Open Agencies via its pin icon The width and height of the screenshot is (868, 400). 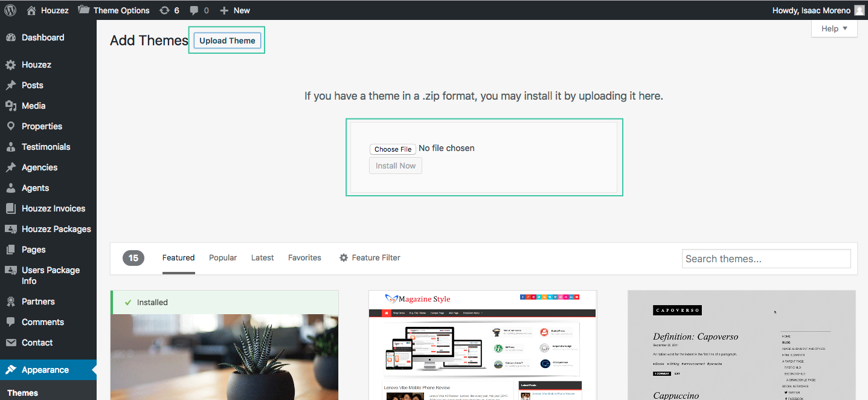click(x=11, y=167)
